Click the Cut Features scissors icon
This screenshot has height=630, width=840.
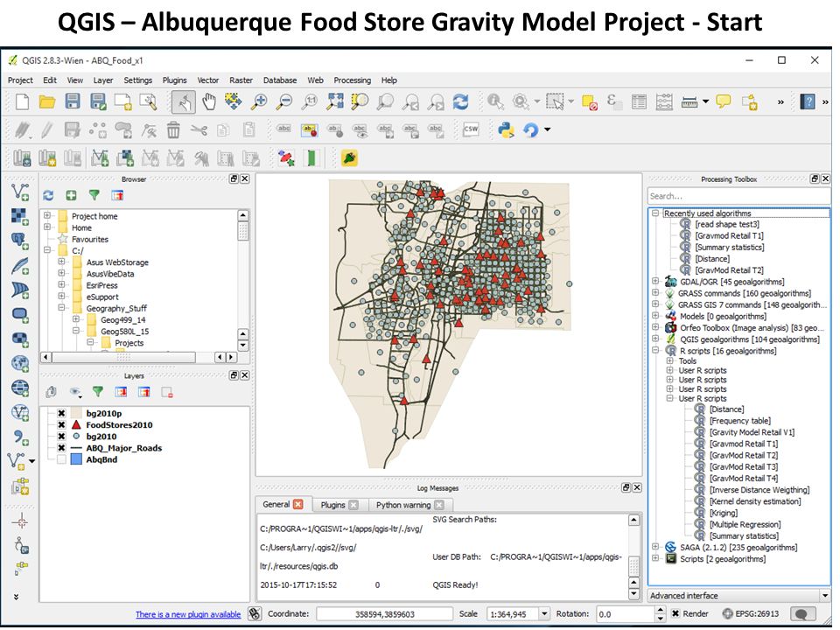point(199,129)
